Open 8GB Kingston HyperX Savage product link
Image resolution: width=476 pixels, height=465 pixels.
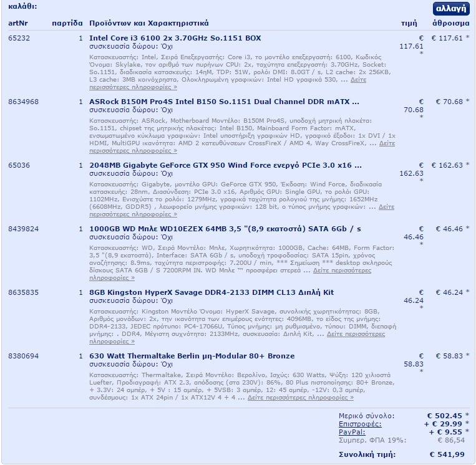tap(211, 292)
